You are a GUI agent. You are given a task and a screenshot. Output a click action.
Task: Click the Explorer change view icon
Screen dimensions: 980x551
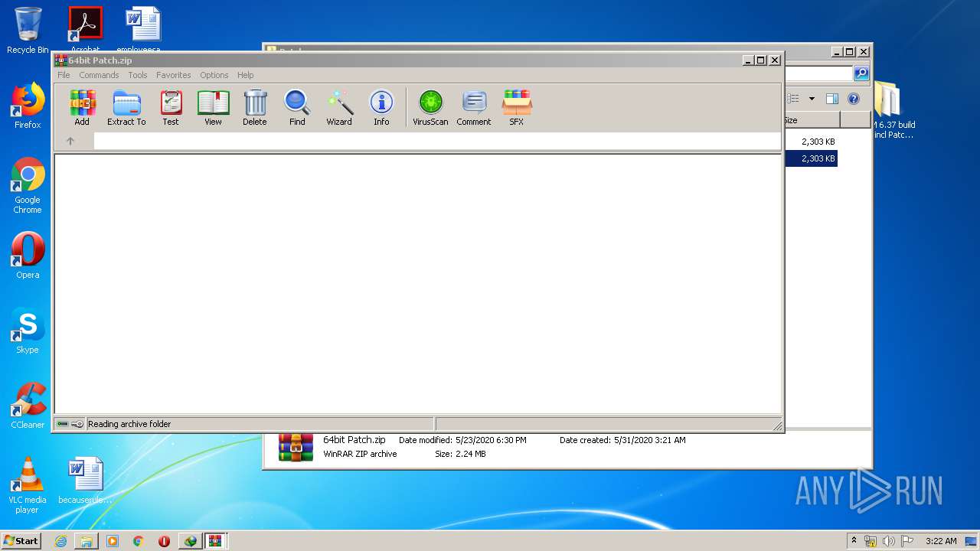click(794, 99)
